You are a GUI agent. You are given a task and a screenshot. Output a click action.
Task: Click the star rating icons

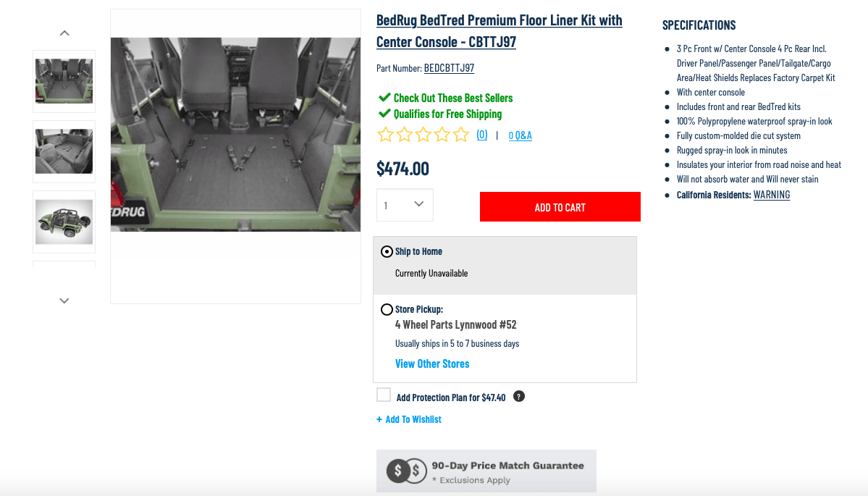click(x=424, y=135)
